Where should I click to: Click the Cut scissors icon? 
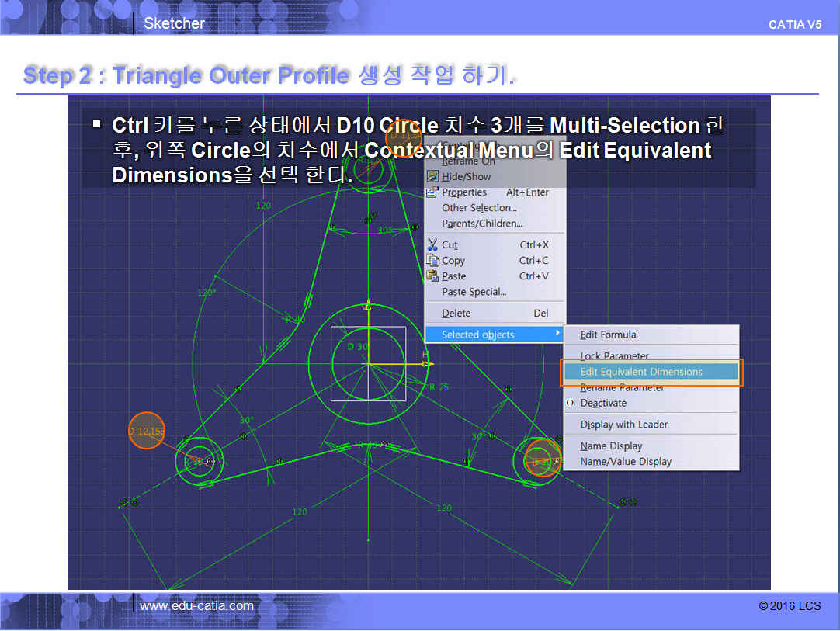[x=433, y=245]
